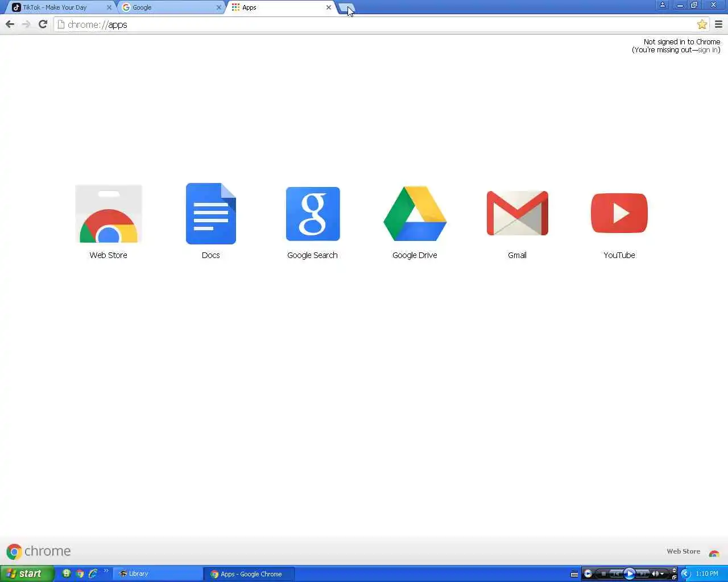Go back to previous page
The width and height of the screenshot is (728, 582).
point(10,24)
